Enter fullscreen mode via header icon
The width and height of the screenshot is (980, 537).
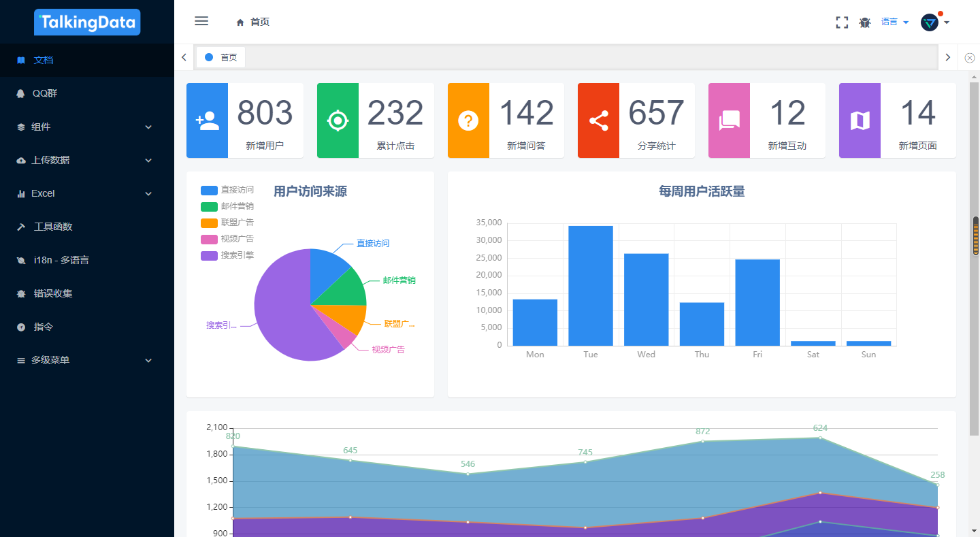pyautogui.click(x=842, y=22)
